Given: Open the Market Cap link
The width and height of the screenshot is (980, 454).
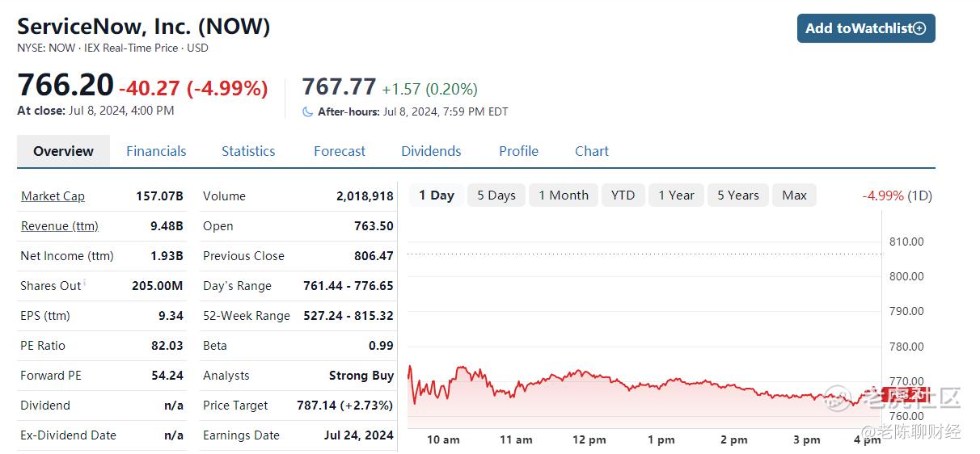Looking at the screenshot, I should click(53, 196).
